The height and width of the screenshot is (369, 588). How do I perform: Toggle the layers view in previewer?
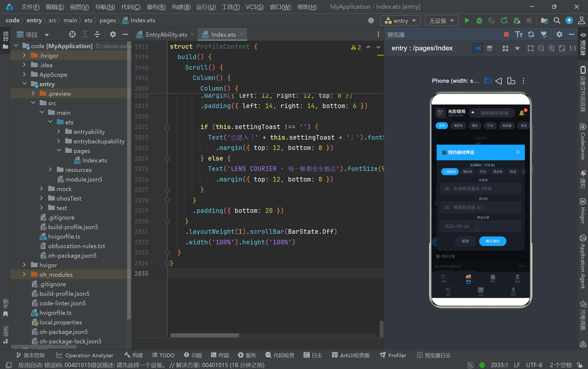(489, 48)
